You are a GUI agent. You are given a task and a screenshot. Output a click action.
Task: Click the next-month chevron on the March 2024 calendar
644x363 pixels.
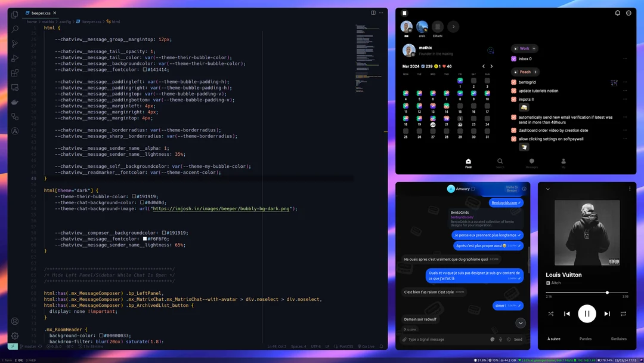491,66
